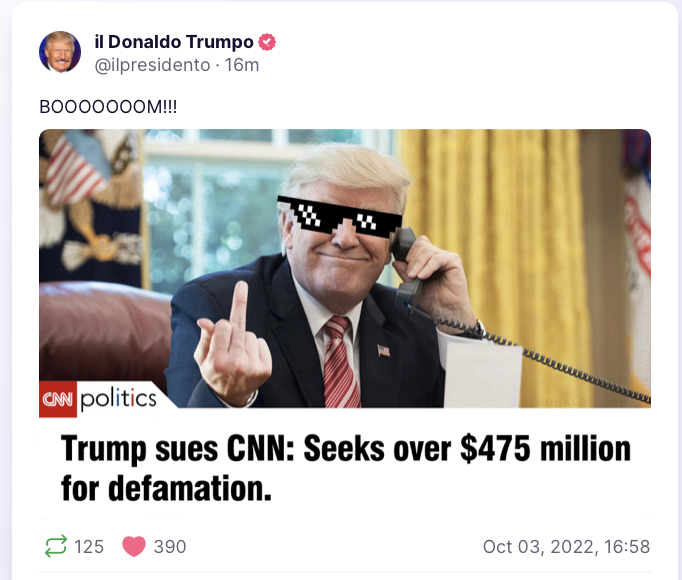Click the pixelated sunglasses in the image
The height and width of the screenshot is (580, 682).
point(339,216)
